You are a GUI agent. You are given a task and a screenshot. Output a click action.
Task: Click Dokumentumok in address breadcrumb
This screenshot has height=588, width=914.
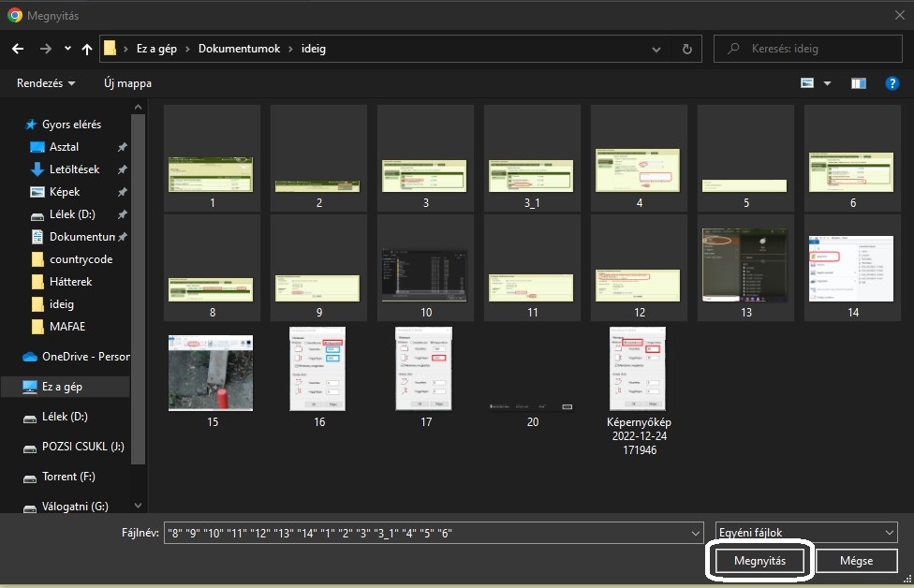239,49
